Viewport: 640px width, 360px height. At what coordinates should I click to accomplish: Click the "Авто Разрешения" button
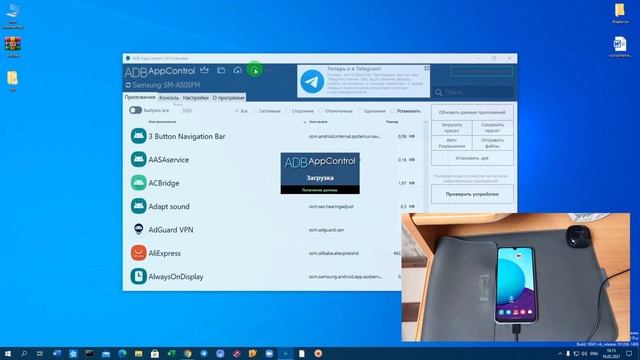pos(452,143)
